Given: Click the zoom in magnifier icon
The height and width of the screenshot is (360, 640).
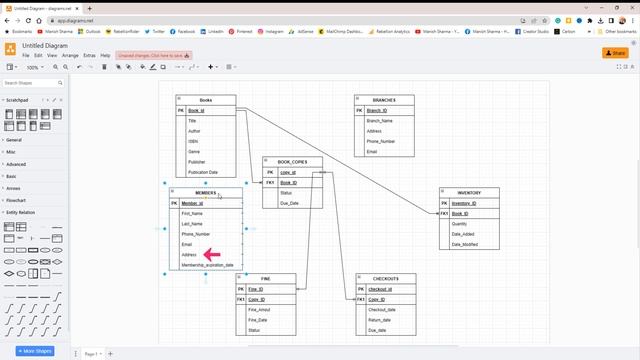Looking at the screenshot, I should [x=56, y=67].
